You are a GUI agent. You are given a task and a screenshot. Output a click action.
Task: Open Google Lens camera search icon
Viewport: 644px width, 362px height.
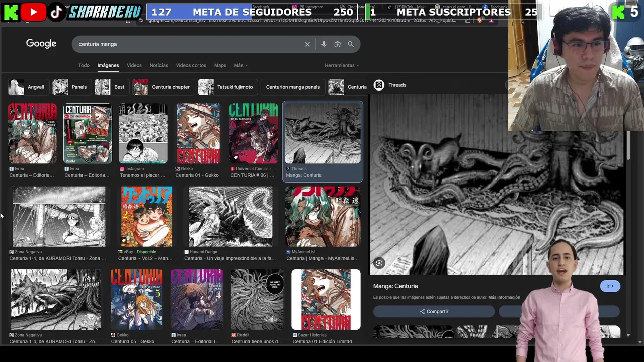[x=337, y=44]
